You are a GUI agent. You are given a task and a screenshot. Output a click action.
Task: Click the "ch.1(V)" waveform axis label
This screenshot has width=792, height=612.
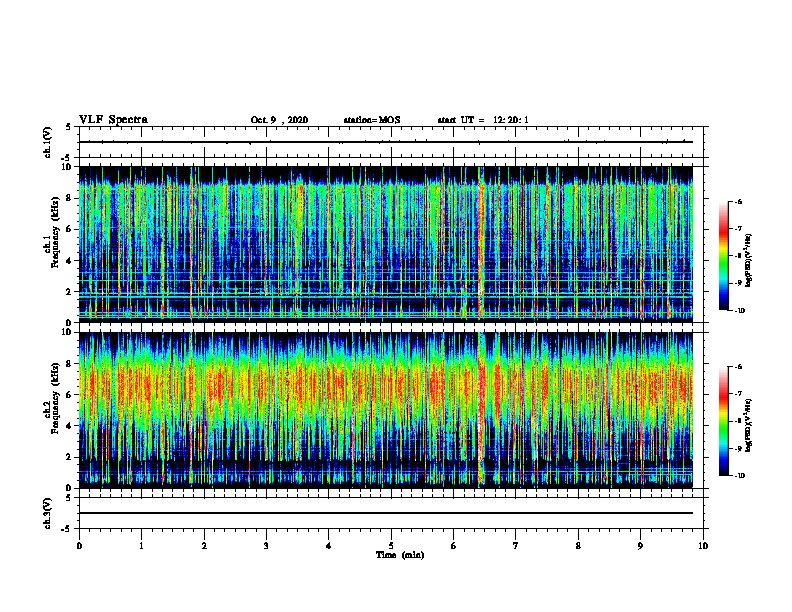[x=48, y=142]
